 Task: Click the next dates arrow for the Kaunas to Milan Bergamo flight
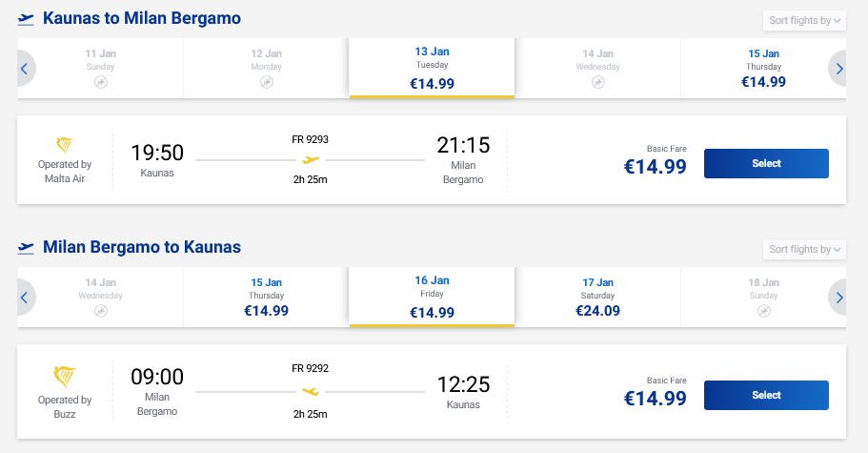point(839,69)
